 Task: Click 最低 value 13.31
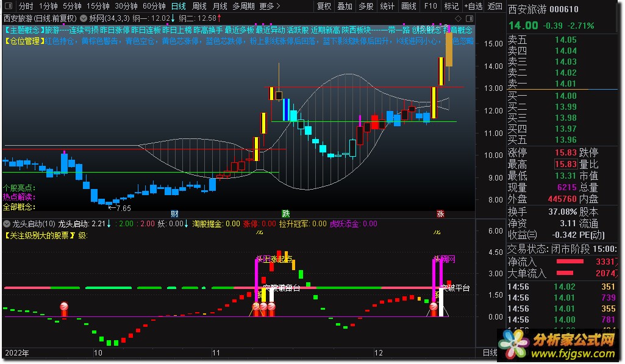[x=566, y=176]
